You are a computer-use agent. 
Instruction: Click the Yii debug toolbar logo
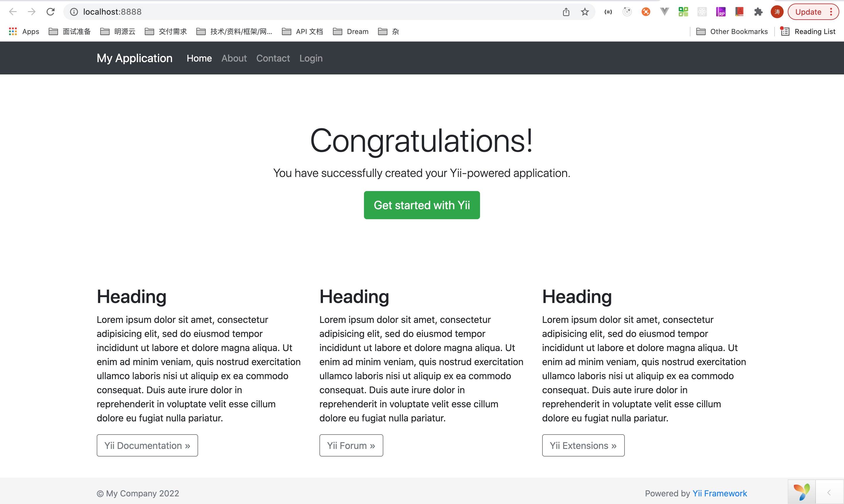(x=802, y=492)
